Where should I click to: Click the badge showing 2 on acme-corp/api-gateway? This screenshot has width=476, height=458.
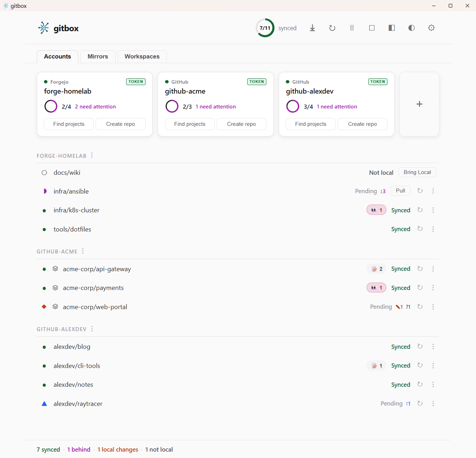coord(376,269)
